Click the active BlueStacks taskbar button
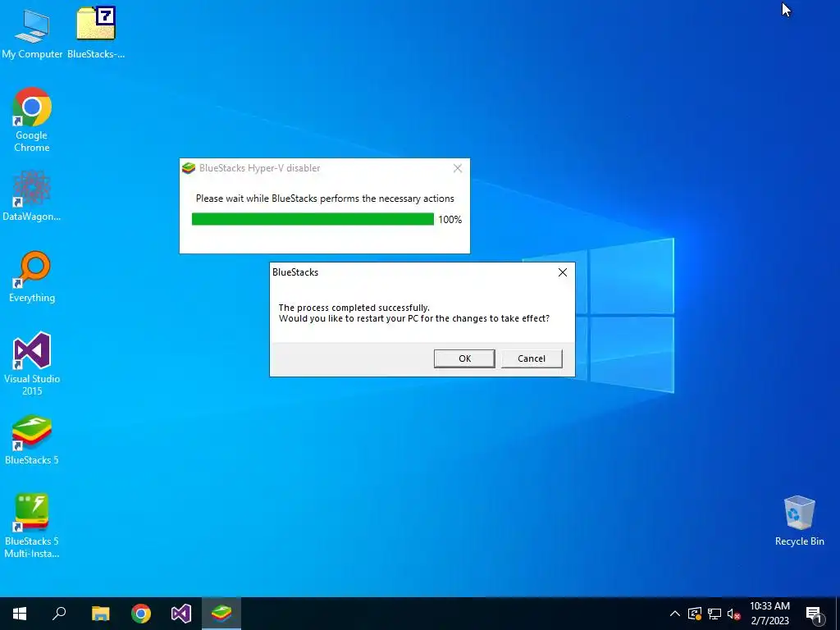The width and height of the screenshot is (840, 630). (x=221, y=614)
